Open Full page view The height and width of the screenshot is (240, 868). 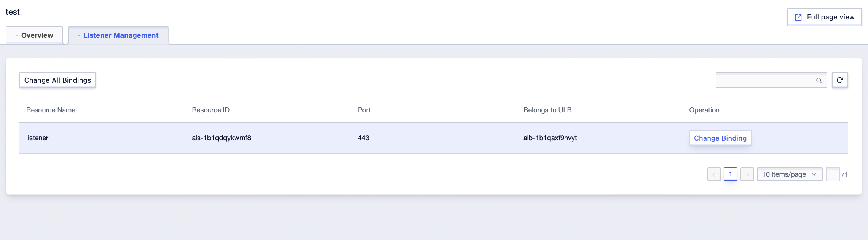(824, 17)
